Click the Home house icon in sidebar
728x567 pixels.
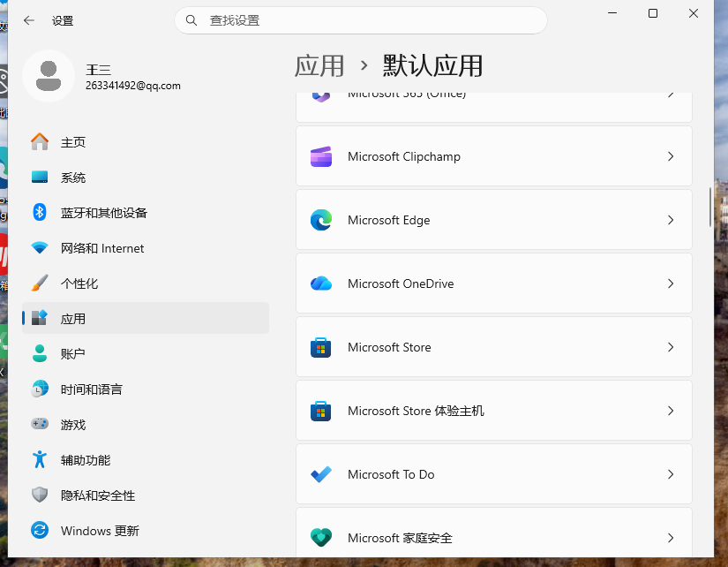pyautogui.click(x=40, y=141)
